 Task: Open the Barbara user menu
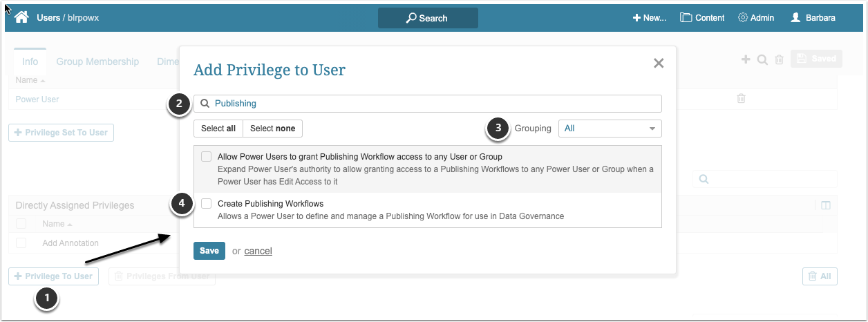point(813,18)
